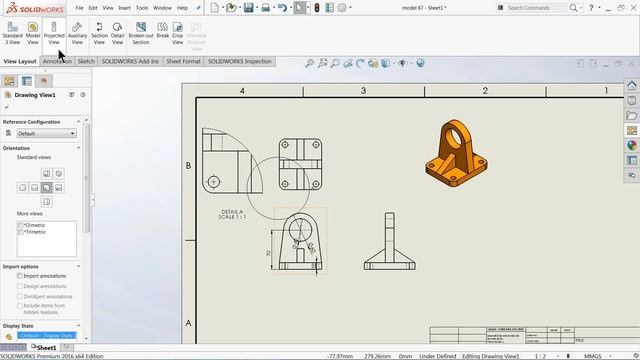Add a Detail View

click(x=118, y=33)
